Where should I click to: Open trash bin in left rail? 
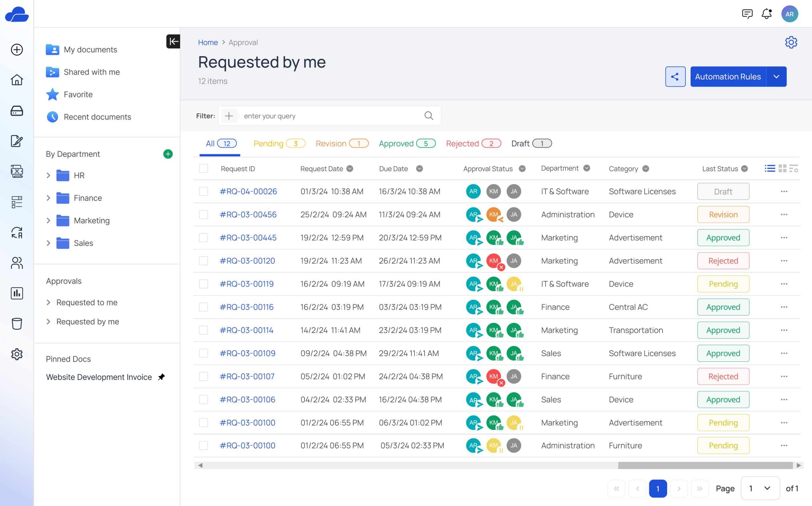tap(17, 324)
